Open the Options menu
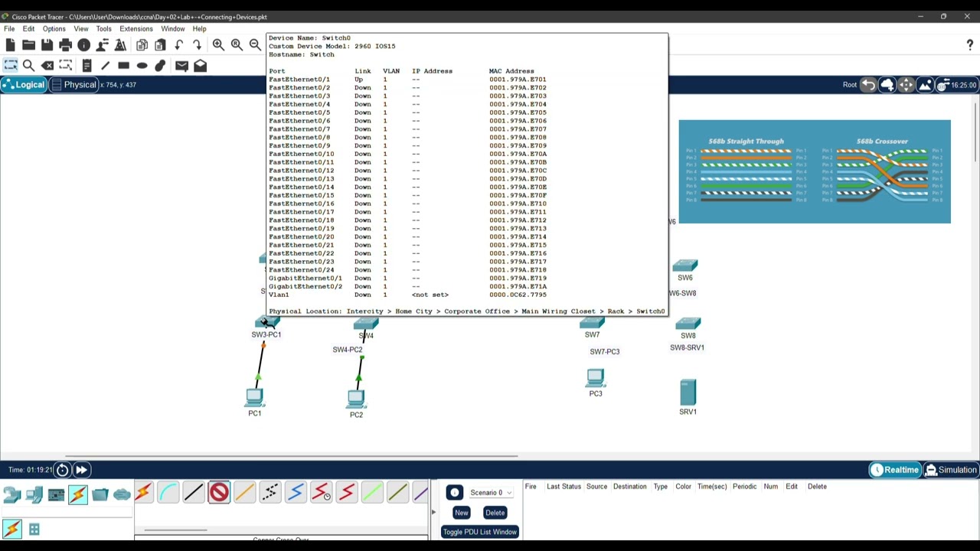Image resolution: width=980 pixels, height=551 pixels. point(54,29)
